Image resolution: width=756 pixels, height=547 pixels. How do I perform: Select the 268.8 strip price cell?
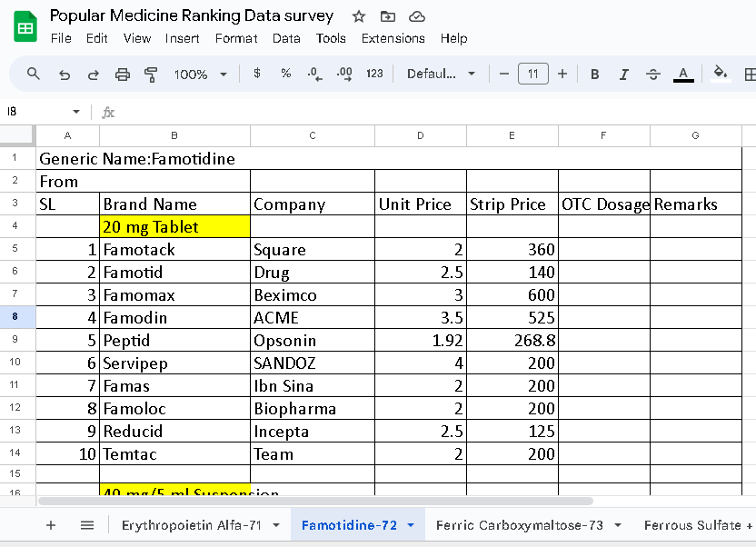[x=512, y=340]
